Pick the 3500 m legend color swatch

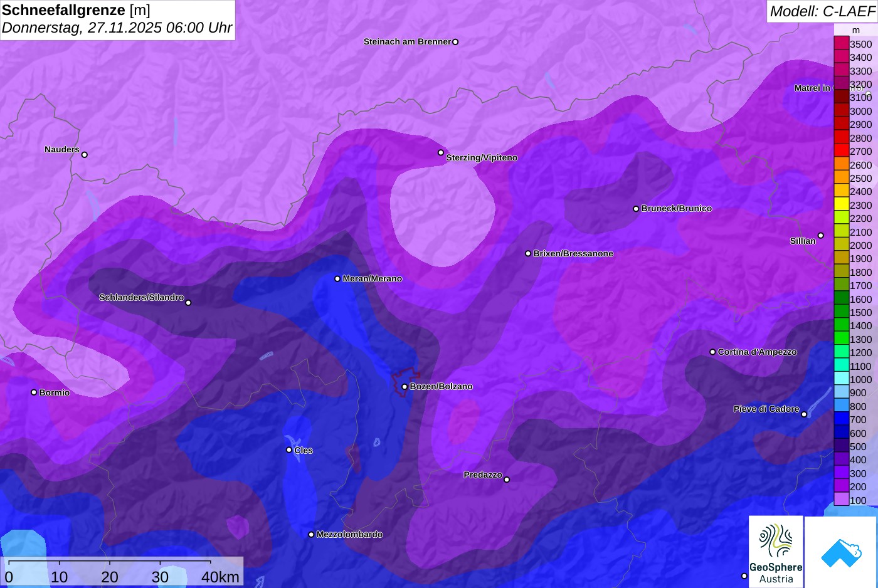841,43
